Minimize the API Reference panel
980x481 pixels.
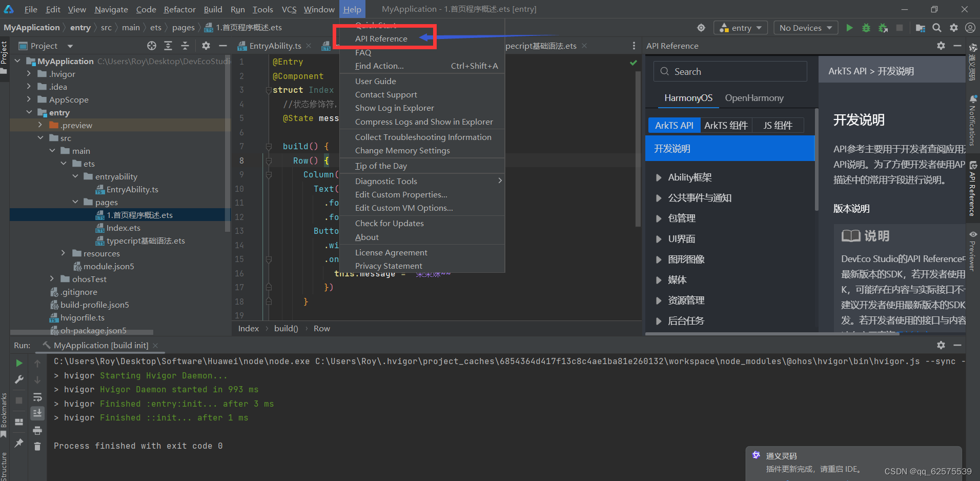pos(957,46)
